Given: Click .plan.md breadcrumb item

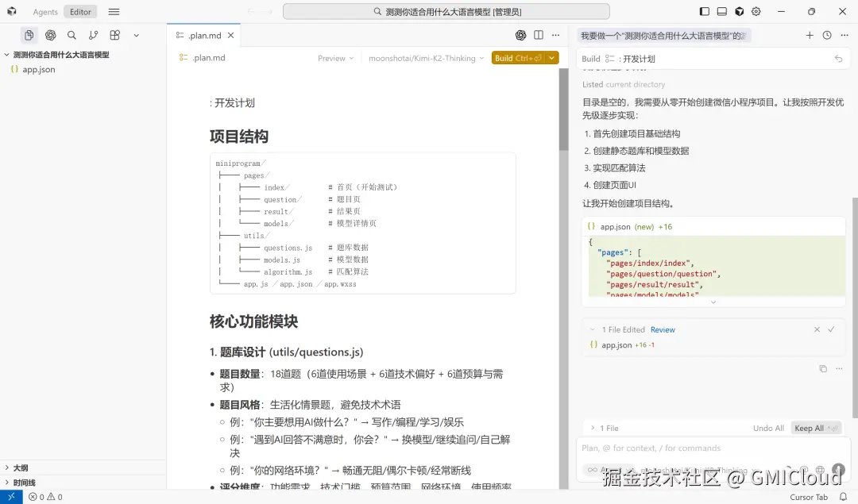Looking at the screenshot, I should (x=203, y=57).
